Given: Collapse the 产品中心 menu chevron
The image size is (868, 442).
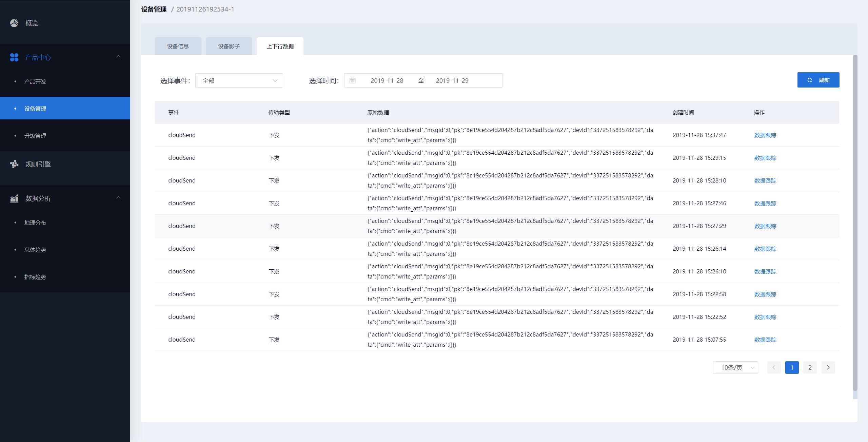Looking at the screenshot, I should pos(118,57).
